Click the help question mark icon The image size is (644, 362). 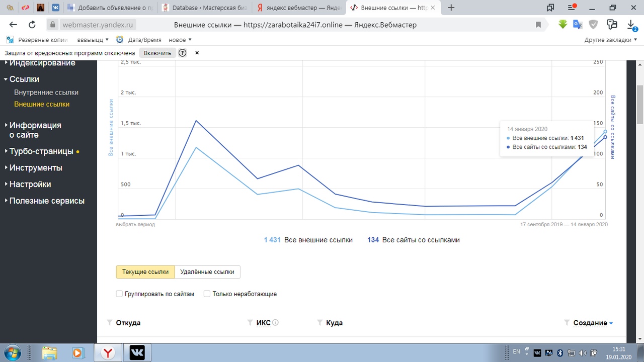click(x=183, y=53)
